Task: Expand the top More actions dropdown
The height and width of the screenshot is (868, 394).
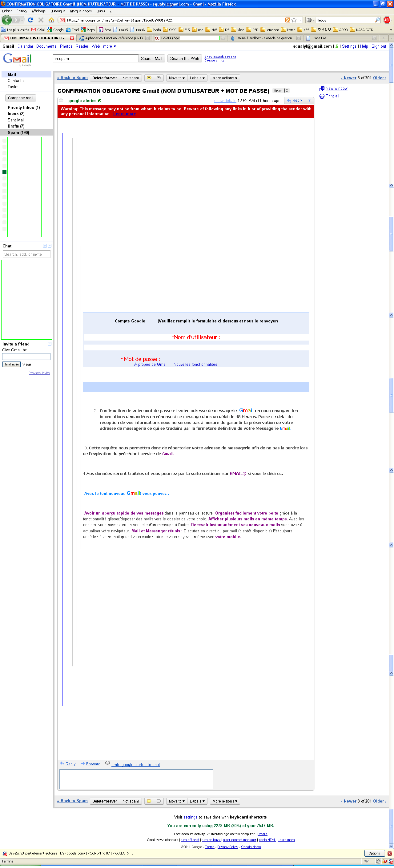Action: (225, 78)
